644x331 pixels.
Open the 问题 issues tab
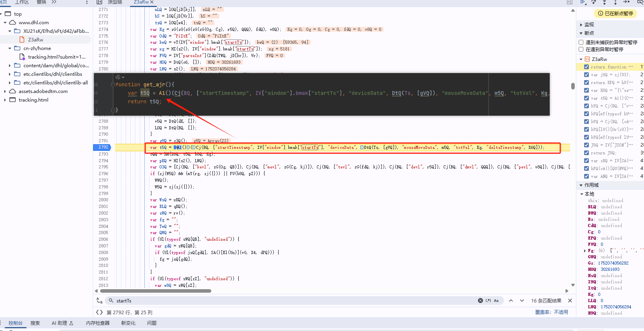tap(152, 323)
